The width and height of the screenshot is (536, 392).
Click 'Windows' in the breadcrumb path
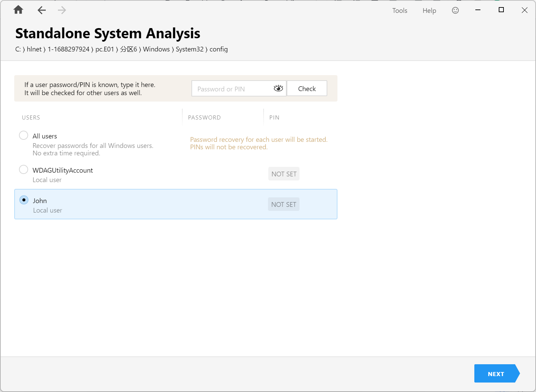coord(156,49)
